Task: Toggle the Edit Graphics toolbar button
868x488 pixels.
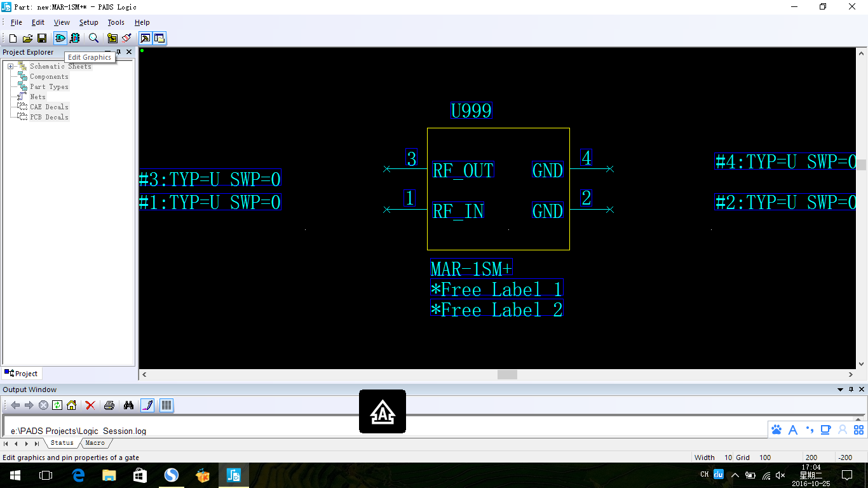Action: [60, 38]
